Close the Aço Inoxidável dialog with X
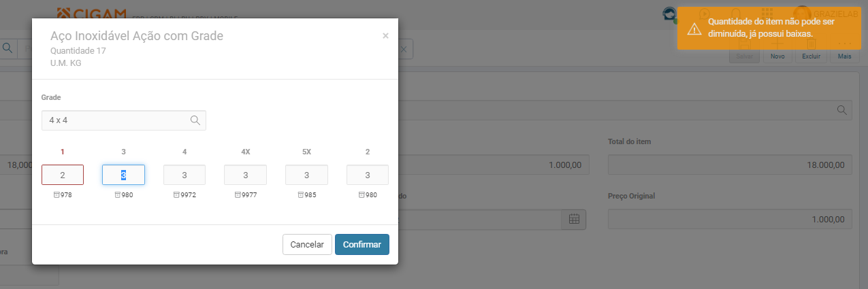The image size is (868, 289). tap(385, 36)
